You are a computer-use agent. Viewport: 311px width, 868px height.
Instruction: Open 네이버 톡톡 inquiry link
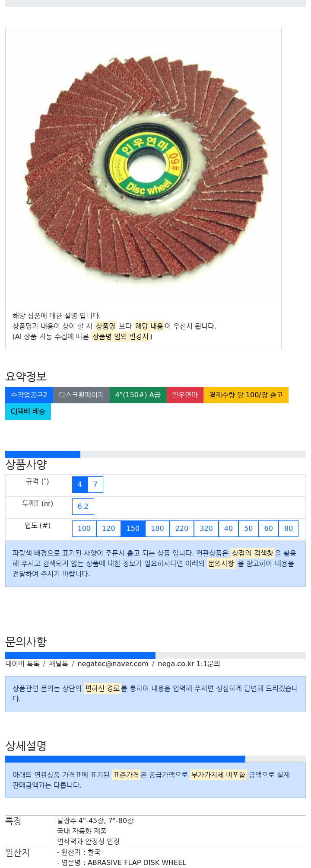[22, 664]
